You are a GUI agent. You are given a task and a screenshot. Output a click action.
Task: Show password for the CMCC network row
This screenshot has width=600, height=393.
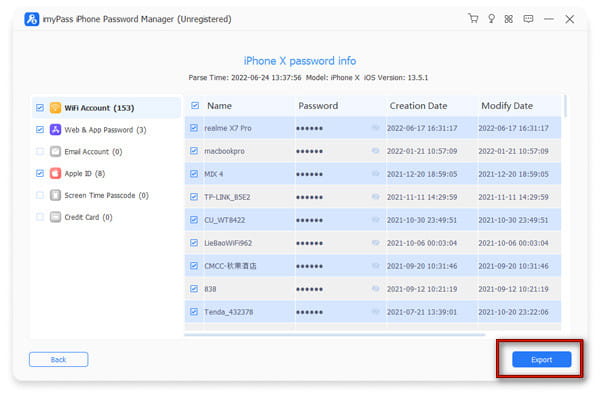tap(375, 266)
